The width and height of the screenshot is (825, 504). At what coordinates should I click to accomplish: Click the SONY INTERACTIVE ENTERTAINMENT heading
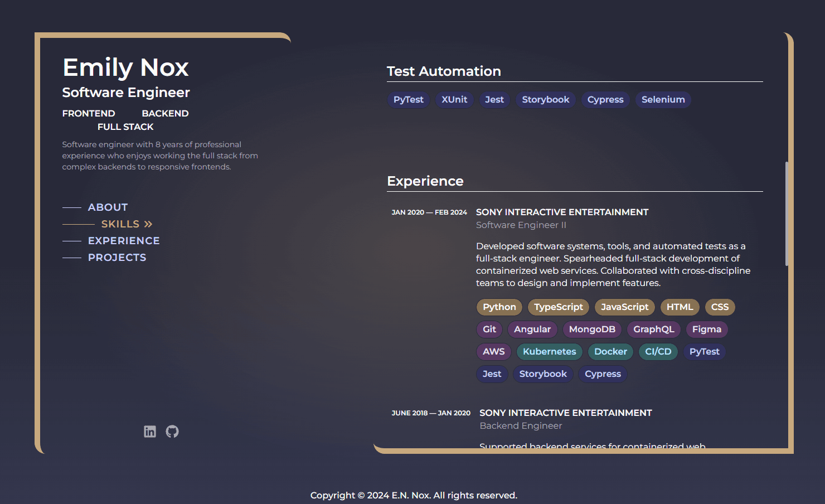562,212
